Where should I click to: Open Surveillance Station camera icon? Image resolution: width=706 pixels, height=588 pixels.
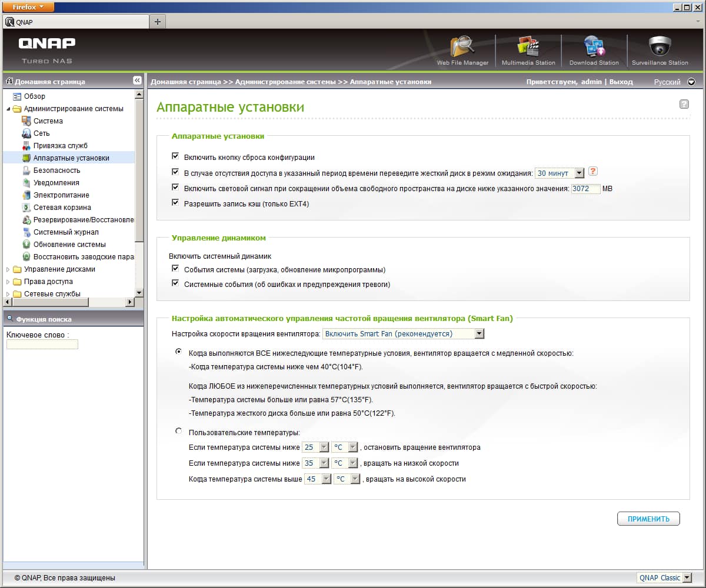pos(660,46)
